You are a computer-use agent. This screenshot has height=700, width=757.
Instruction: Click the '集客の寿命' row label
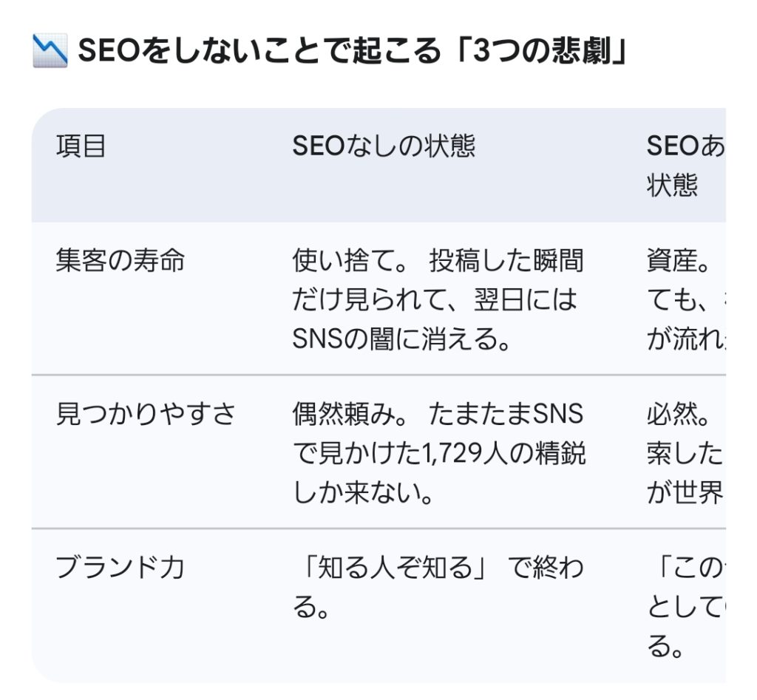[120, 262]
